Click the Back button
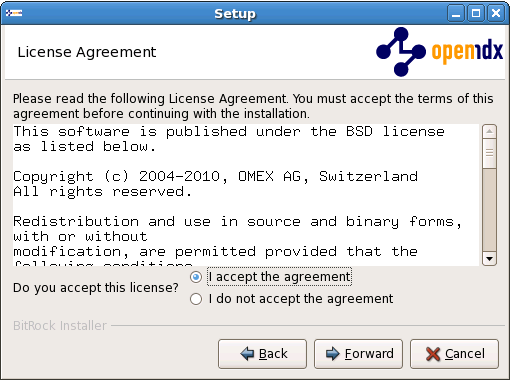 tap(262, 354)
